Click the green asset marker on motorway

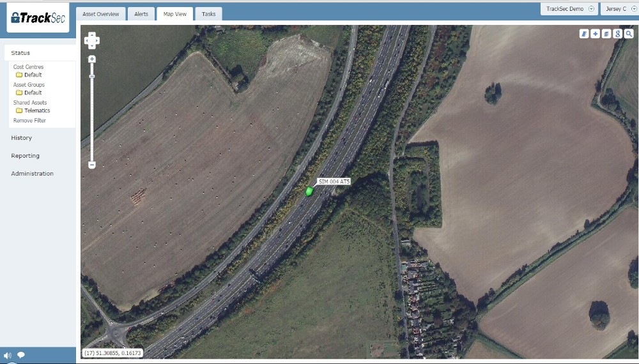309,191
